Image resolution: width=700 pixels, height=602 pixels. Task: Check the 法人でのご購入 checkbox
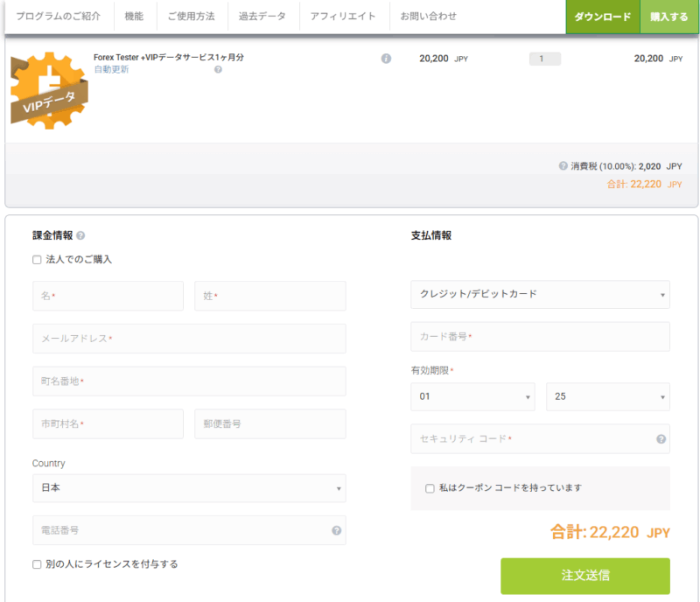click(37, 260)
